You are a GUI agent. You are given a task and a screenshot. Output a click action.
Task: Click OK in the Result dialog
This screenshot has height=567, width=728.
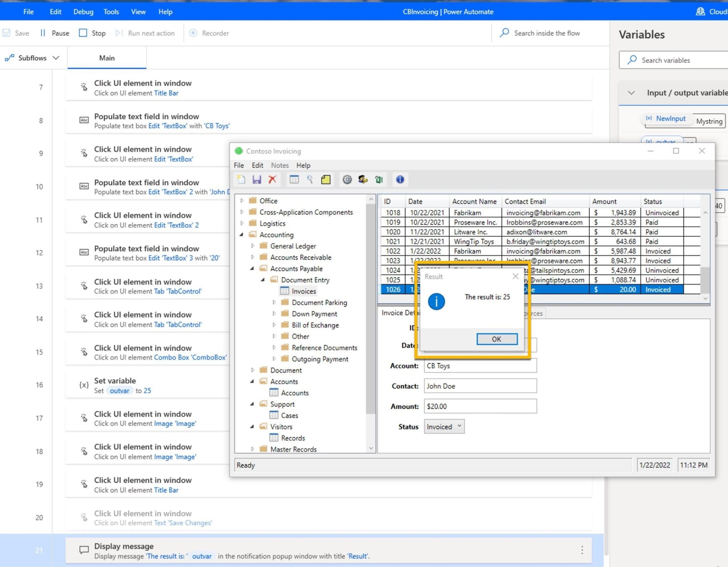[x=497, y=339]
